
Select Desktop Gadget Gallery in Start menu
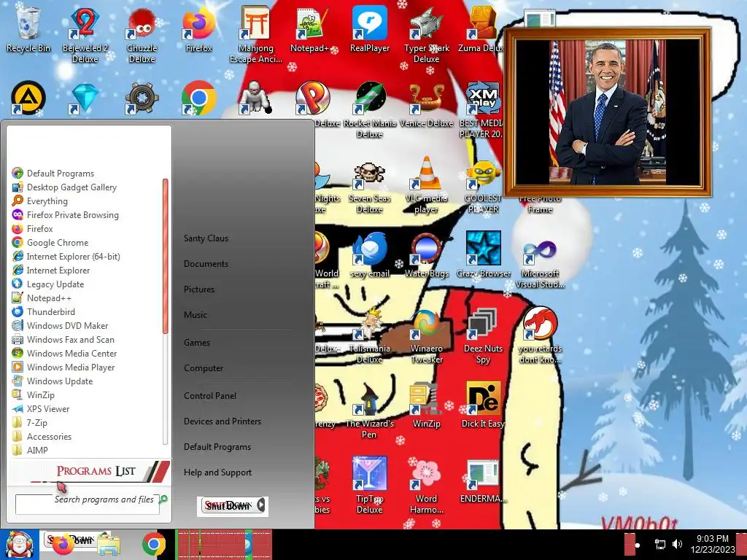[71, 187]
